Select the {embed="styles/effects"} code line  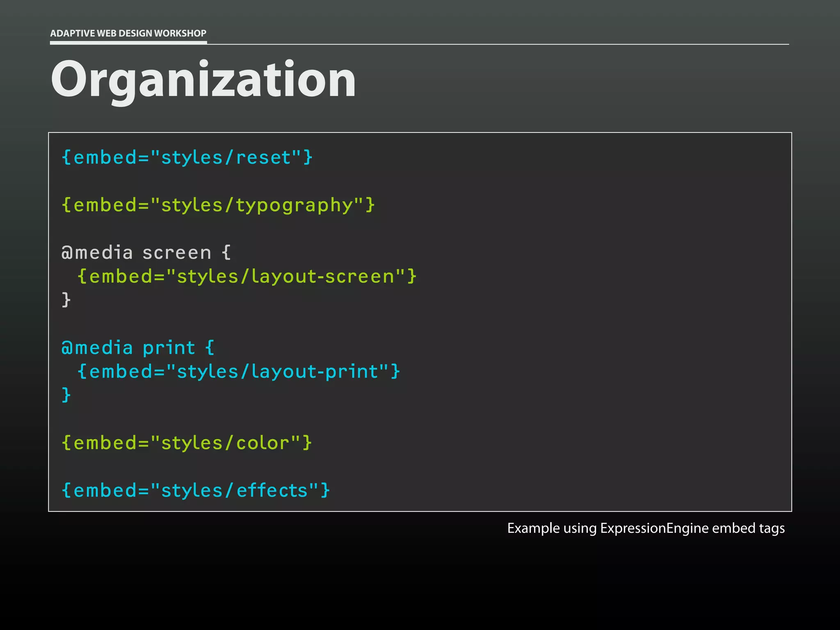[x=196, y=491]
